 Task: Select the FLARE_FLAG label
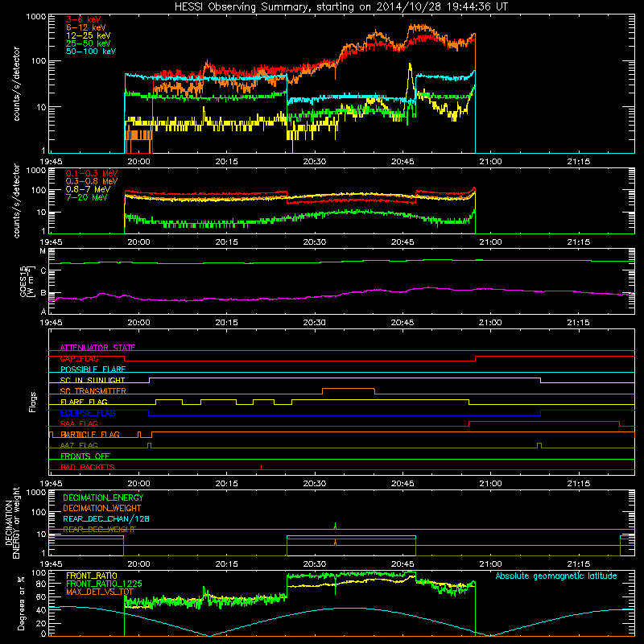(x=85, y=402)
